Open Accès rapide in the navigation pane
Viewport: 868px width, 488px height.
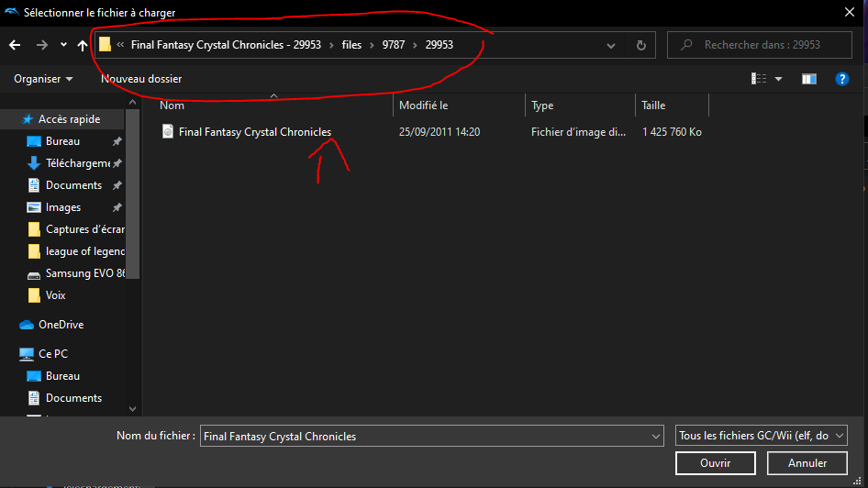pyautogui.click(x=69, y=119)
